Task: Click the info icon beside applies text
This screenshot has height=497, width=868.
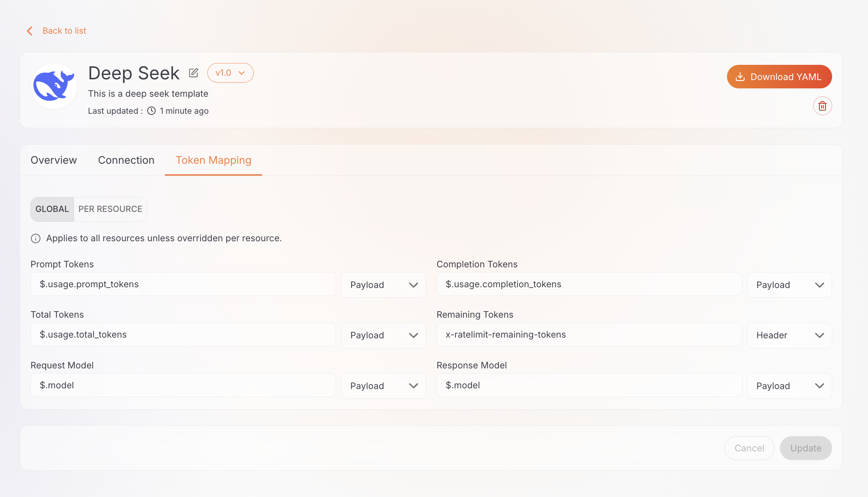Action: 36,238
